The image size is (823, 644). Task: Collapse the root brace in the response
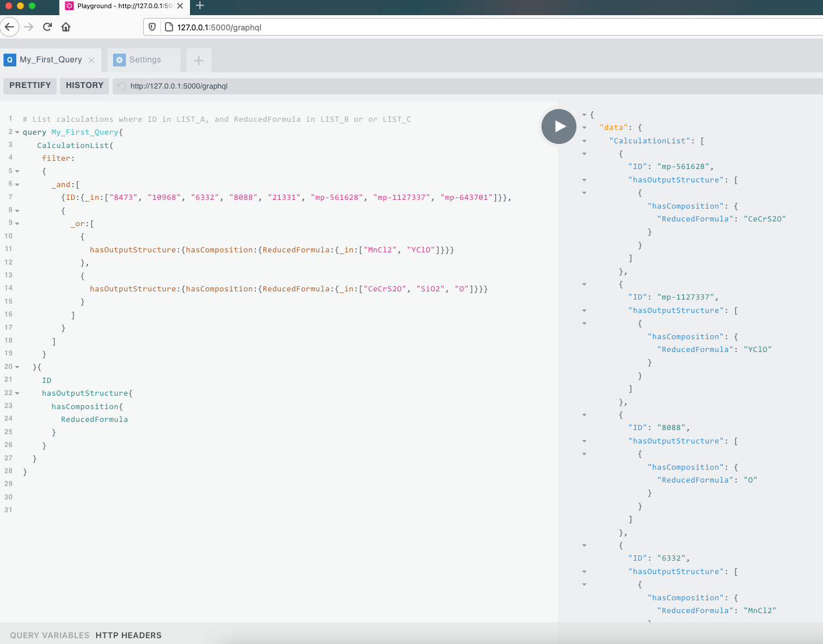coord(584,114)
